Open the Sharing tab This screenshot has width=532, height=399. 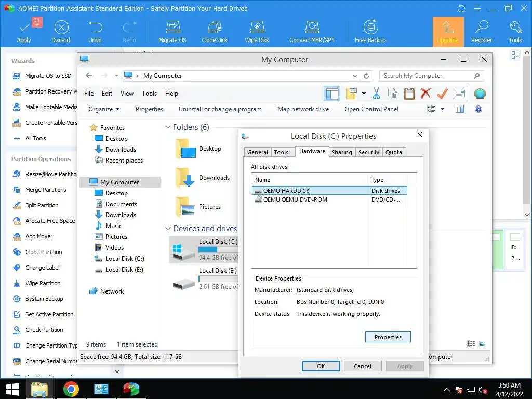(342, 152)
